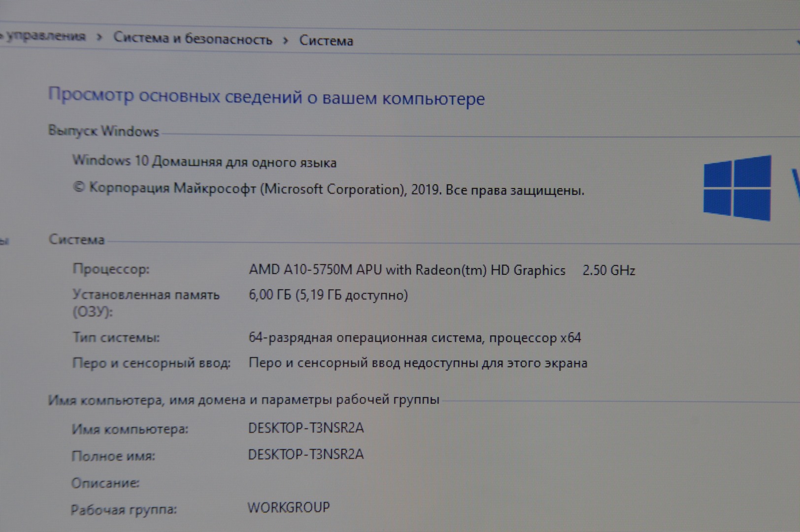Click the "Полное имя" value DESKTOP-T3NSR2A
Screen dimensions: 800x532
[305, 454]
